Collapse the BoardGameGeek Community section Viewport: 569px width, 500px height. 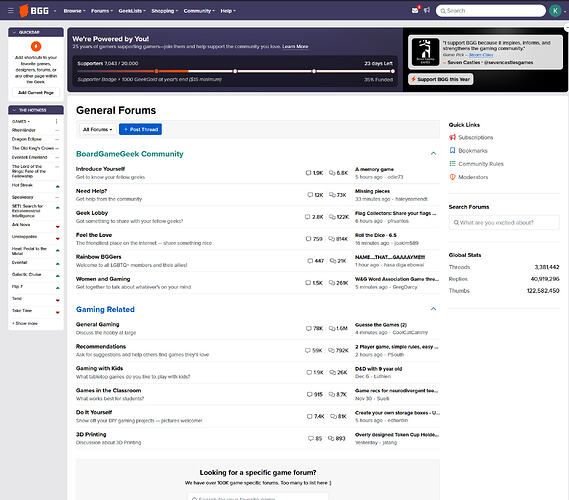[x=433, y=153]
